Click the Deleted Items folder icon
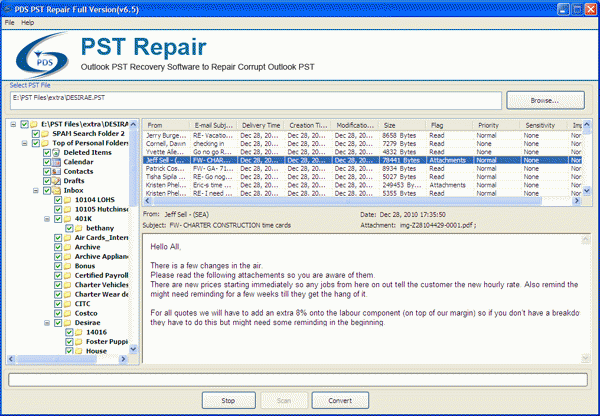The width and height of the screenshot is (600, 416). (x=56, y=152)
